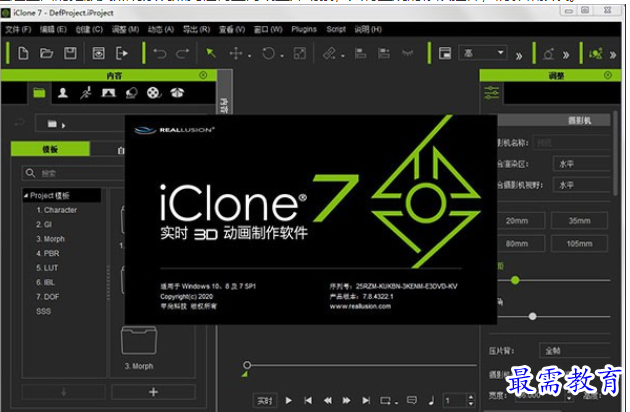630x412 pixels.
Task: Click the plus add button
Action: click(153, 392)
